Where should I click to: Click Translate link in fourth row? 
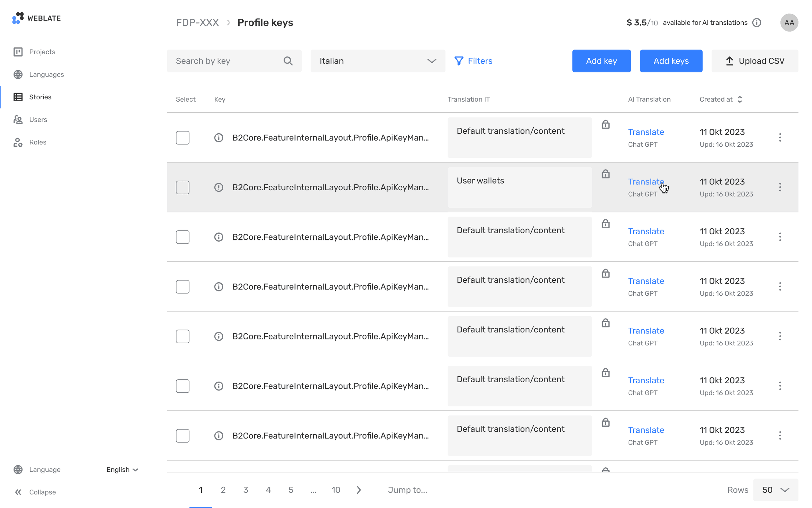646,281
